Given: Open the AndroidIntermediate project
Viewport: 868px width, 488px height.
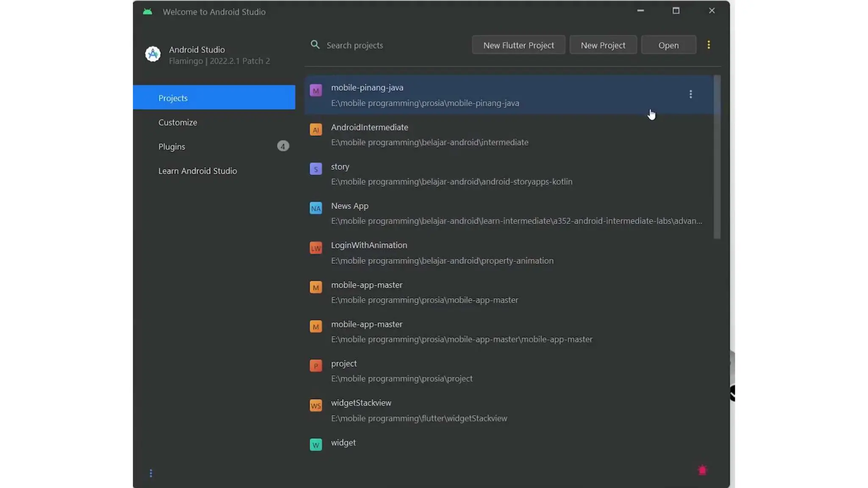Looking at the screenshot, I should click(x=509, y=134).
